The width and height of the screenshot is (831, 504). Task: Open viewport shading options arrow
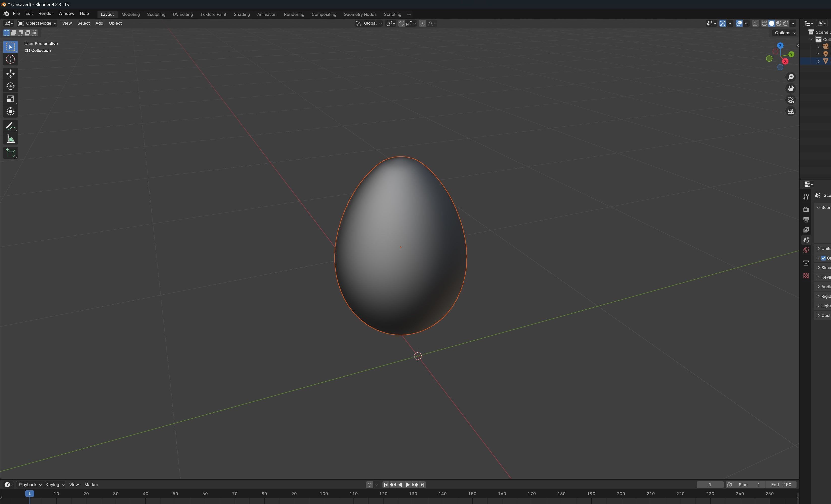click(x=793, y=23)
